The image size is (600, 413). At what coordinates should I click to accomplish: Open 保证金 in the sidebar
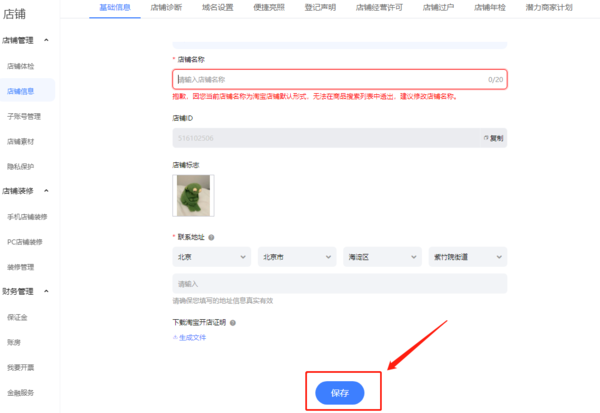pos(17,317)
